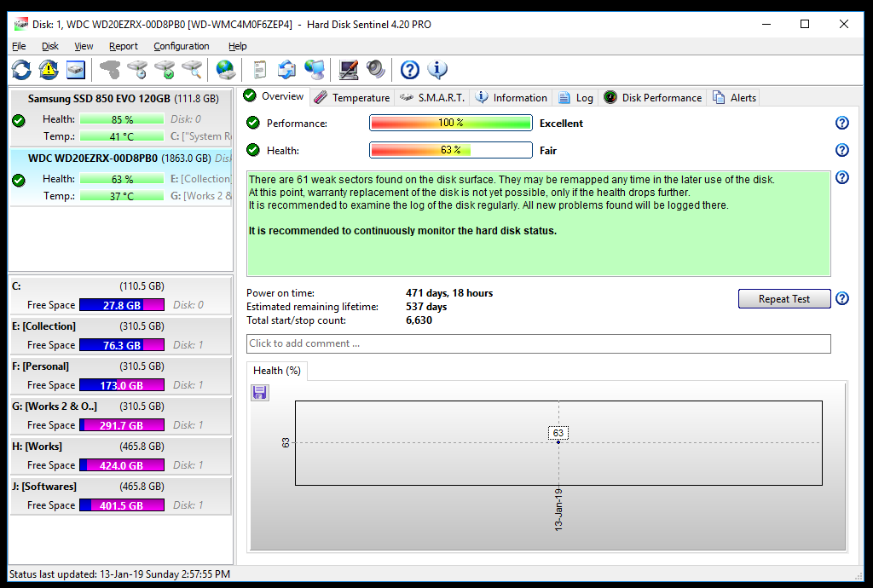Select the Health (%) graph tab
The height and width of the screenshot is (588, 873).
coord(277,371)
